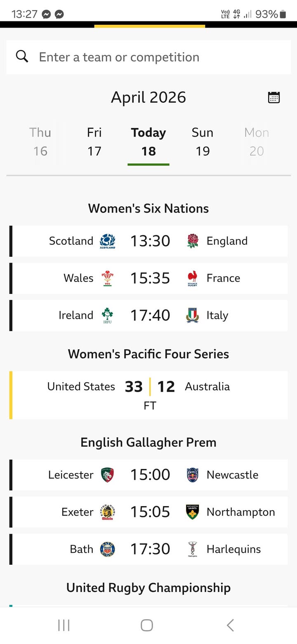
Task: Switch to the Sun 19 date tab
Action: [x=203, y=142]
